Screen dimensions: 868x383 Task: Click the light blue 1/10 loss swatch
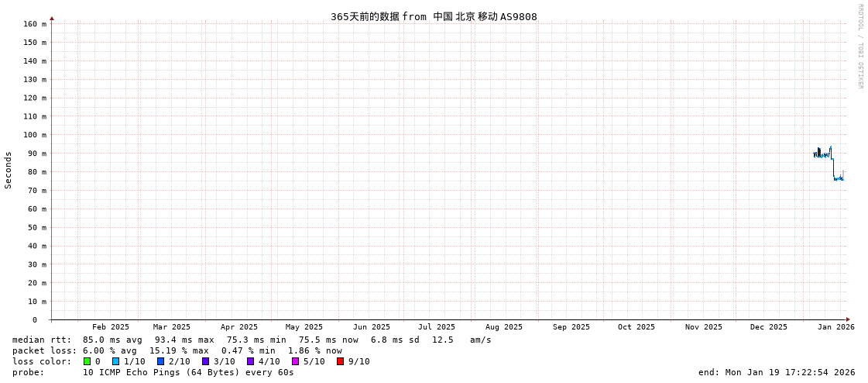click(116, 361)
